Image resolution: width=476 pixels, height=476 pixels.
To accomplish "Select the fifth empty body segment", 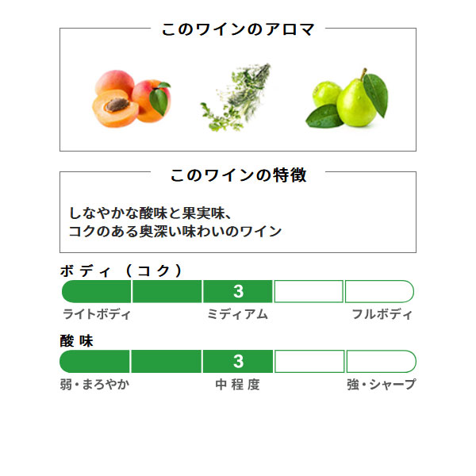I will pyautogui.click(x=379, y=291).
